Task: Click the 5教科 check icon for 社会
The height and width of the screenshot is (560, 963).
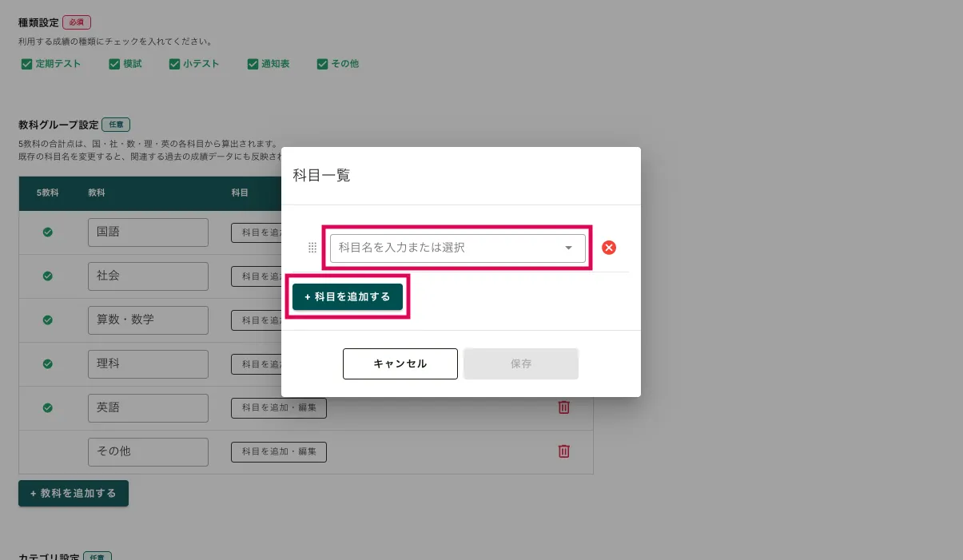Action: (47, 276)
